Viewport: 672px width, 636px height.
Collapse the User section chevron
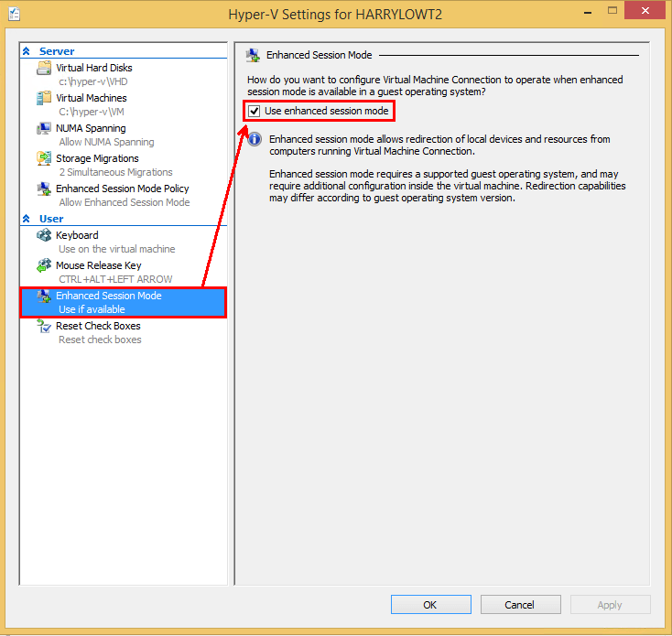pos(27,219)
